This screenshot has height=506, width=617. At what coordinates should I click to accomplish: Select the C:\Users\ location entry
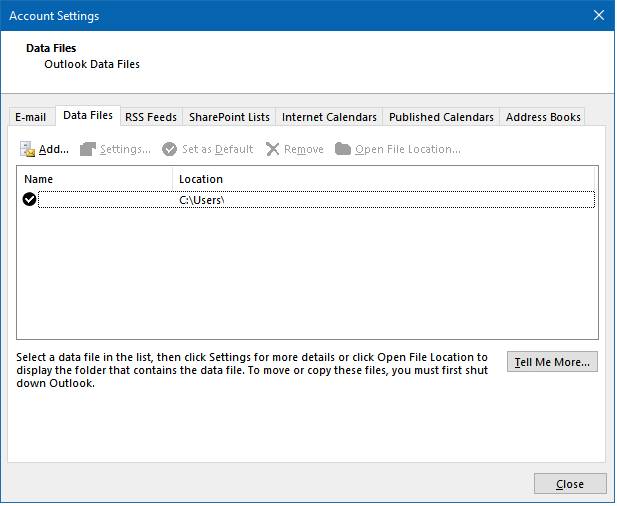click(x=202, y=200)
